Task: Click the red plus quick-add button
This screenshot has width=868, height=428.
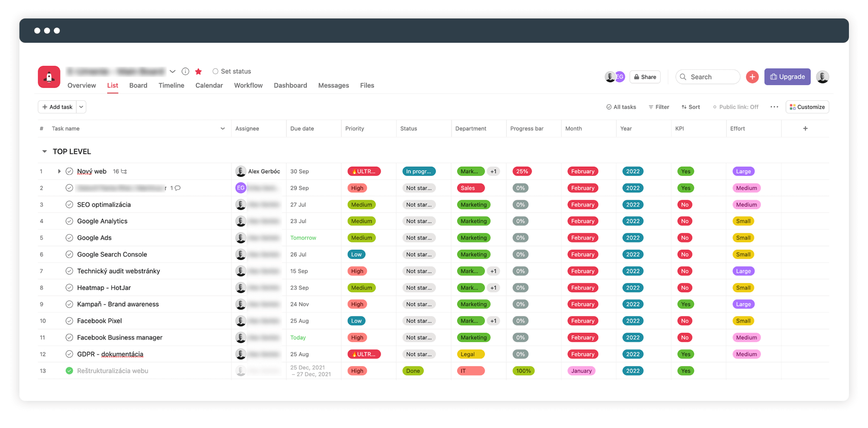Action: (x=752, y=77)
